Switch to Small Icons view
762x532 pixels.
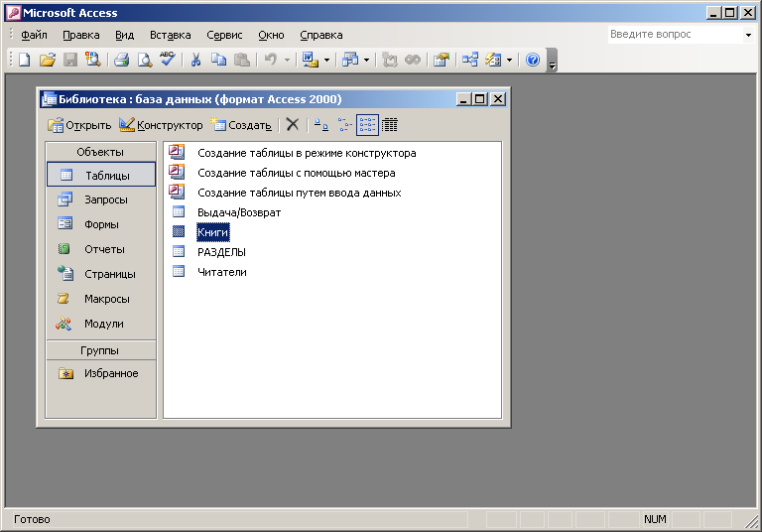344,125
